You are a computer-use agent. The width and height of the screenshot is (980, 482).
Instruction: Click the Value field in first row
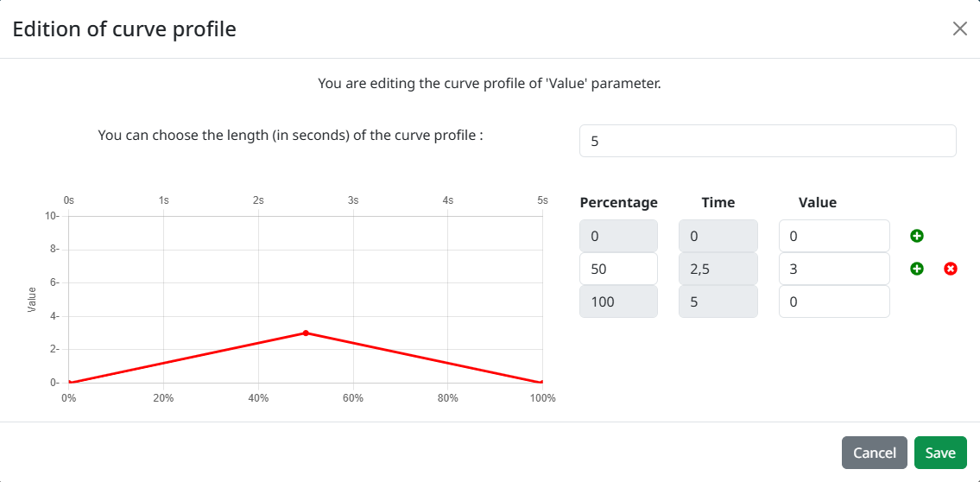point(834,236)
